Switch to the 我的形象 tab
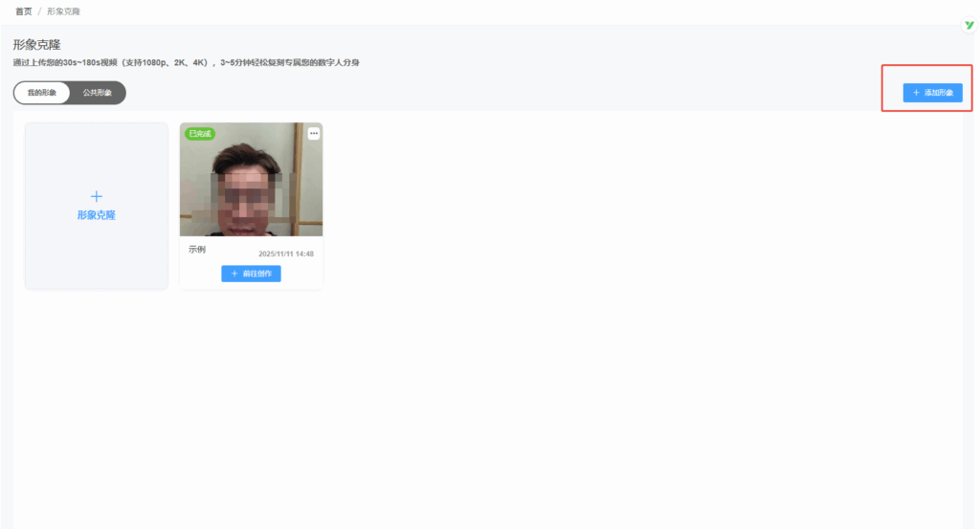 42,93
